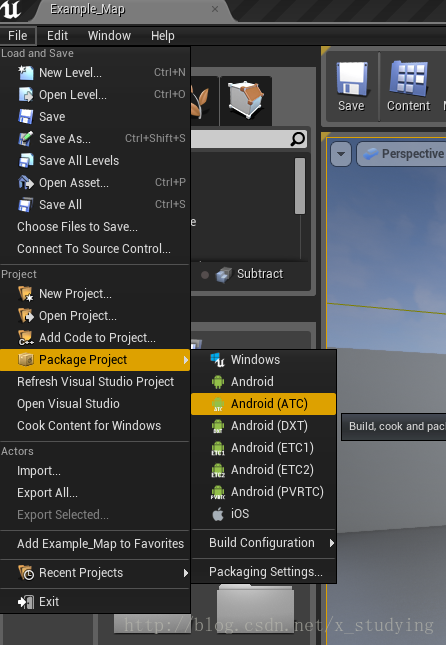
Task: Select the Geometry mode cube icon
Action: [246, 100]
